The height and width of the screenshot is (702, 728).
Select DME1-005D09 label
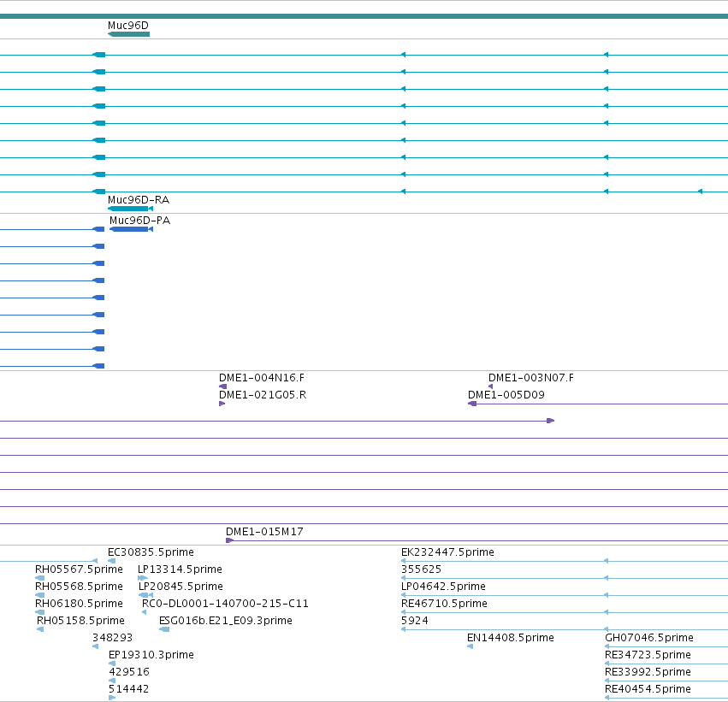pyautogui.click(x=506, y=395)
